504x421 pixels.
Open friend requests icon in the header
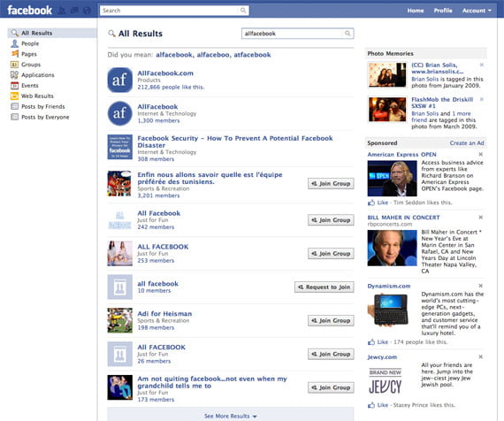[62, 11]
